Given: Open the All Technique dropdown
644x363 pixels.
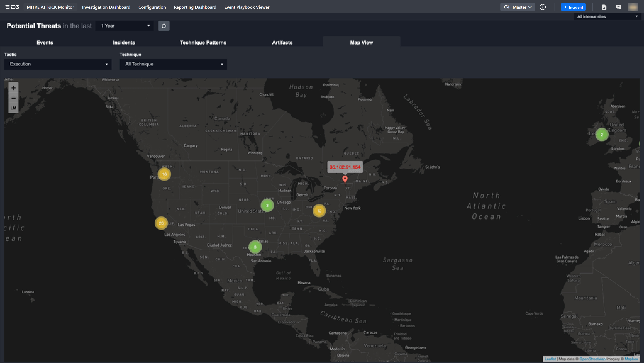Looking at the screenshot, I should pos(173,64).
